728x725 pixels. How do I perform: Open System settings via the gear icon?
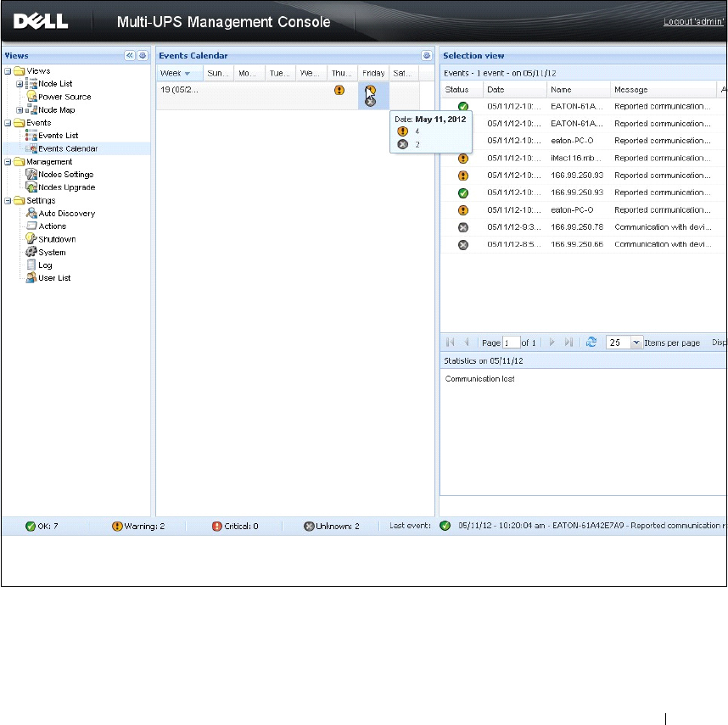pos(31,252)
